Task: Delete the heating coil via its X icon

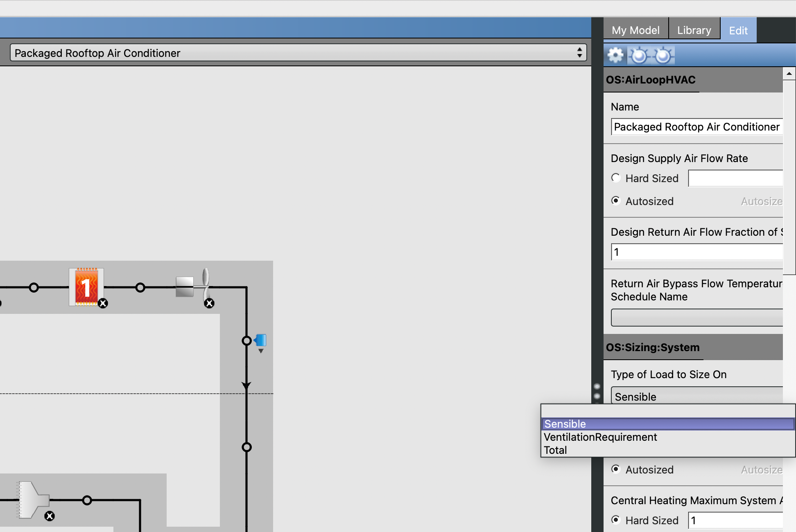Action: coord(103,303)
